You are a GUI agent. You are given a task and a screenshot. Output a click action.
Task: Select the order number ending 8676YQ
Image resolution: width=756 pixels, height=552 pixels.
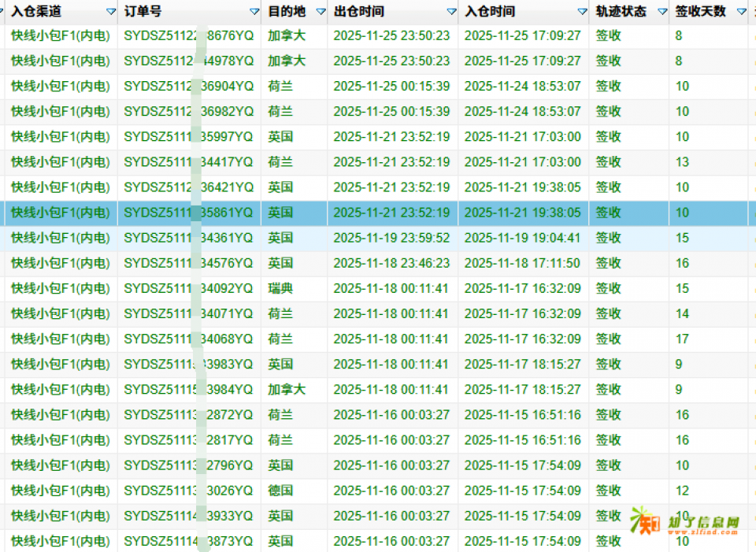(x=189, y=35)
